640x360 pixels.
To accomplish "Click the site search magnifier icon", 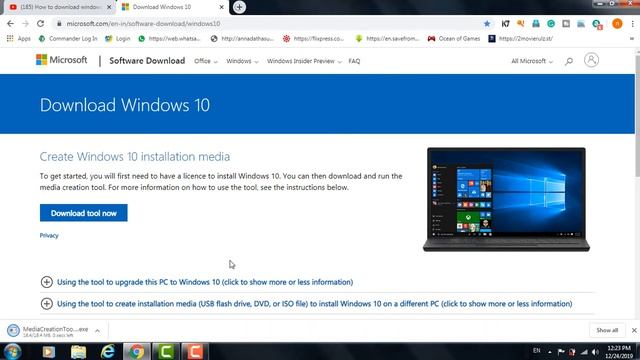I will tap(569, 61).
